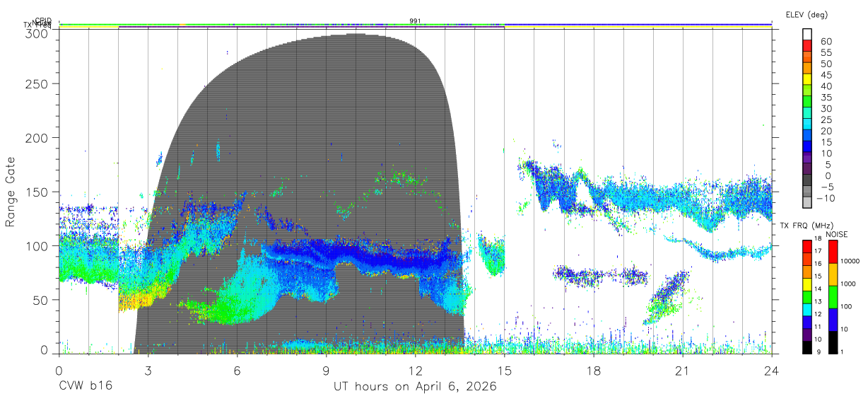
Task: Click the orange 1000–10000 NOISE swatch
Action: [x=832, y=274]
